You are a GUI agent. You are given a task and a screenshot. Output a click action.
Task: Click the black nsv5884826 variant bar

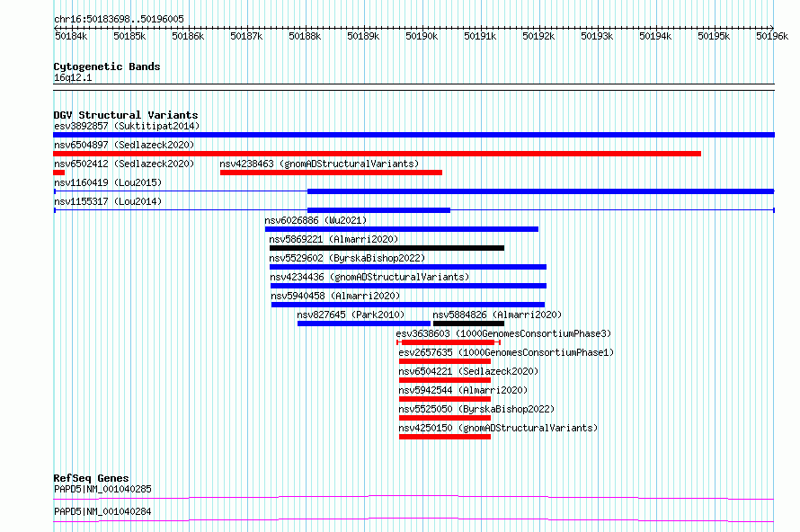tap(468, 324)
